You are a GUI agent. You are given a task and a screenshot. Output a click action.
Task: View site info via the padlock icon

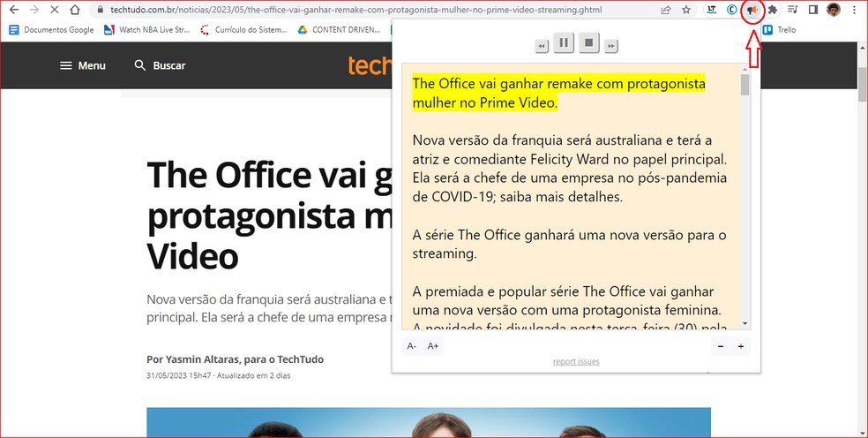click(101, 10)
